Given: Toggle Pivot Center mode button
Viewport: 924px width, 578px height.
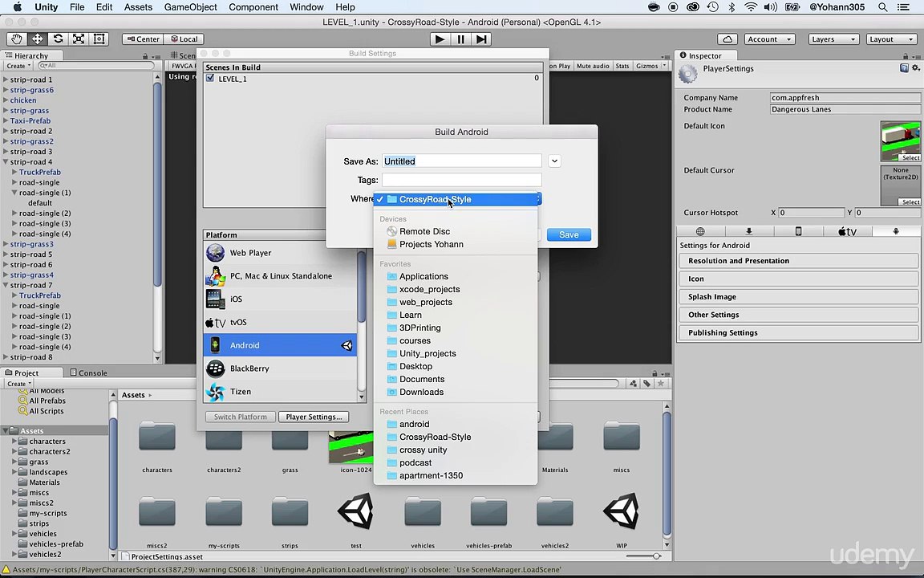Looking at the screenshot, I should (142, 39).
